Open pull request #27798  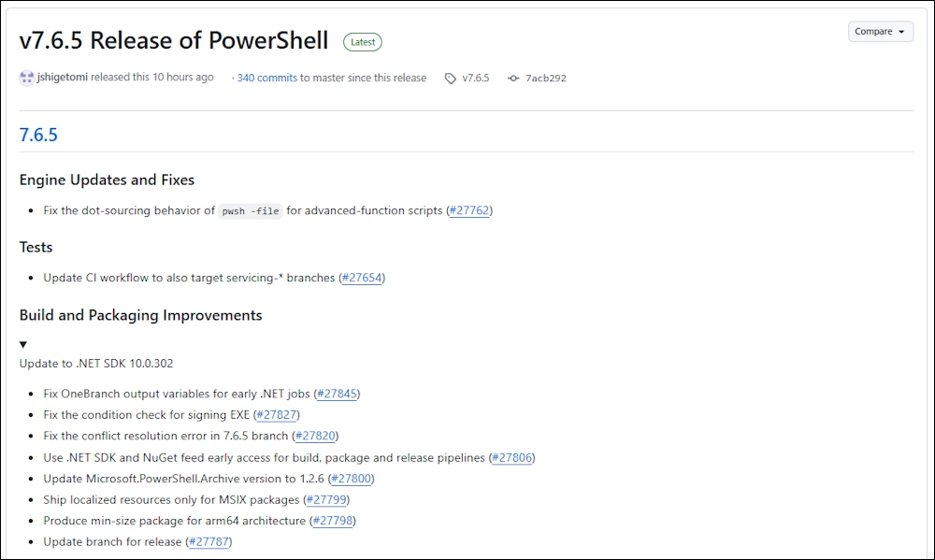[x=333, y=521]
